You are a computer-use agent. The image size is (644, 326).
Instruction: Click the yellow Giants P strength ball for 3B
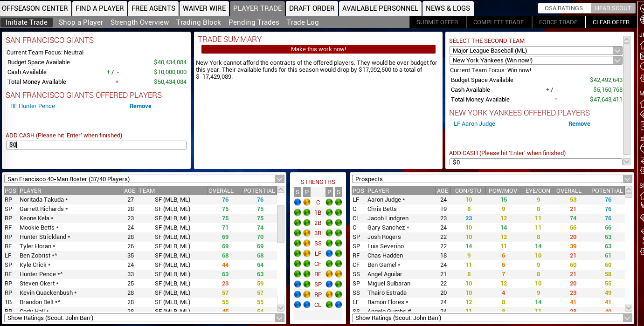(307, 233)
